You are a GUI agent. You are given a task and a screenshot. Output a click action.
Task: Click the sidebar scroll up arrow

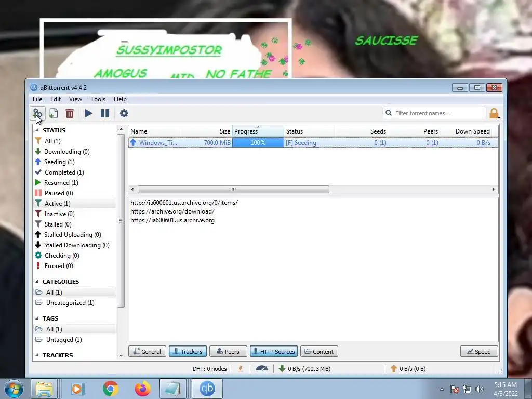[x=121, y=129]
